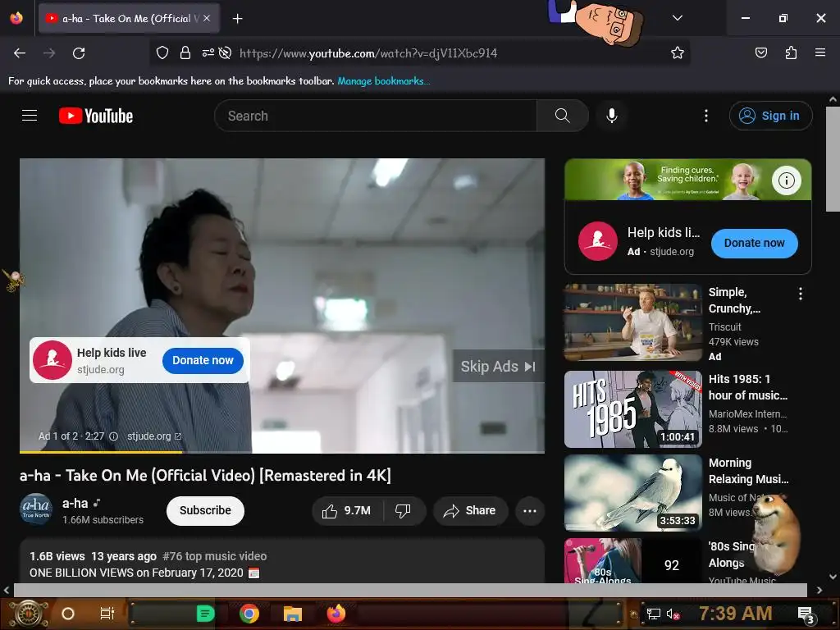Open the taskbar start menu button
This screenshot has height=630, width=840.
click(29, 614)
